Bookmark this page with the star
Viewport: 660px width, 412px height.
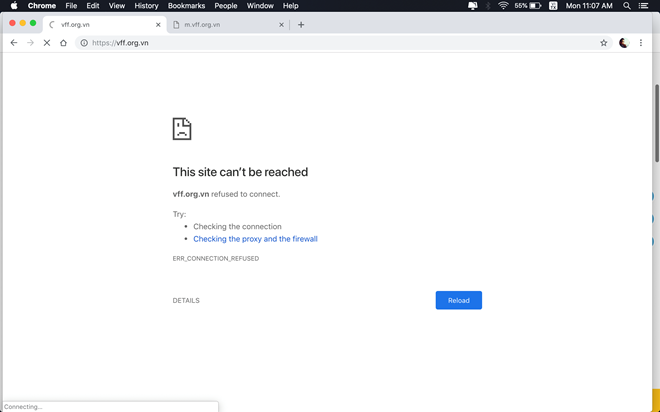coord(604,43)
